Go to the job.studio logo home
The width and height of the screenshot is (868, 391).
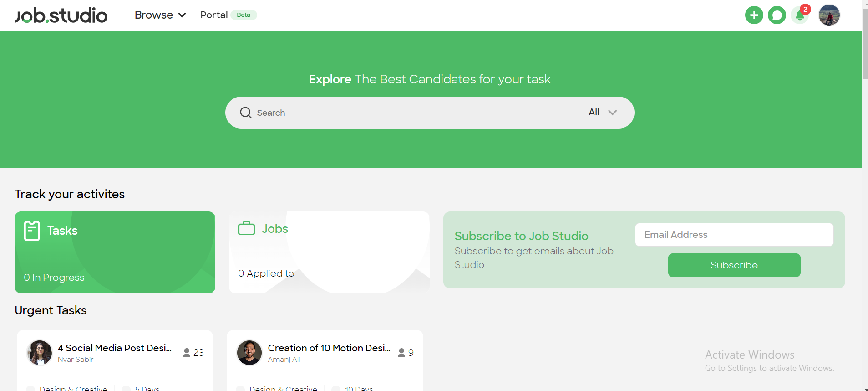(x=61, y=15)
